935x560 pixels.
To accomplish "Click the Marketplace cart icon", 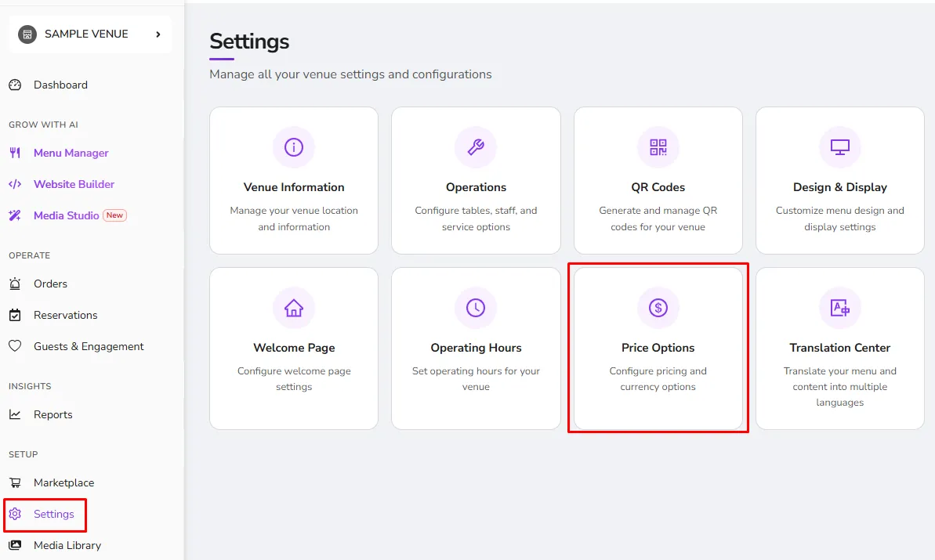I will [x=15, y=482].
